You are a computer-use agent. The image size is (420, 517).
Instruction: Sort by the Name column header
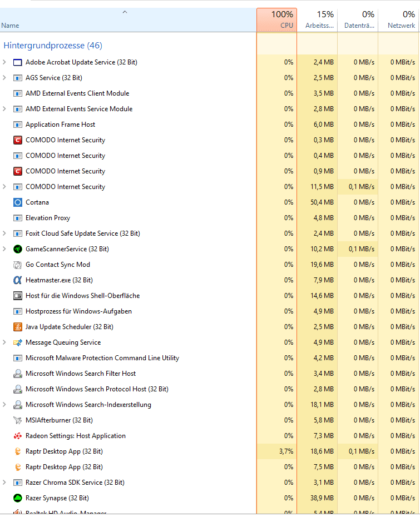tap(128, 20)
